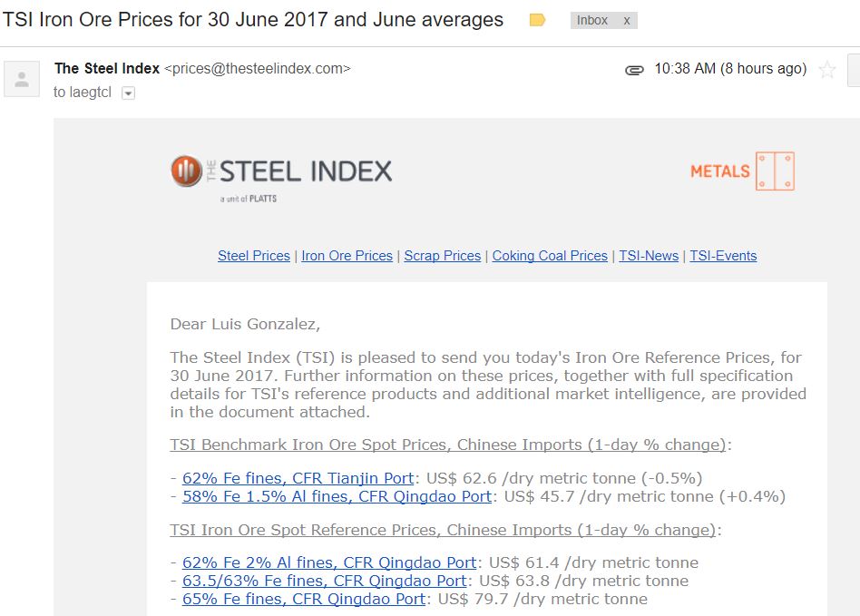The width and height of the screenshot is (860, 616).
Task: Click the paperclip attachment icon
Action: click(634, 70)
